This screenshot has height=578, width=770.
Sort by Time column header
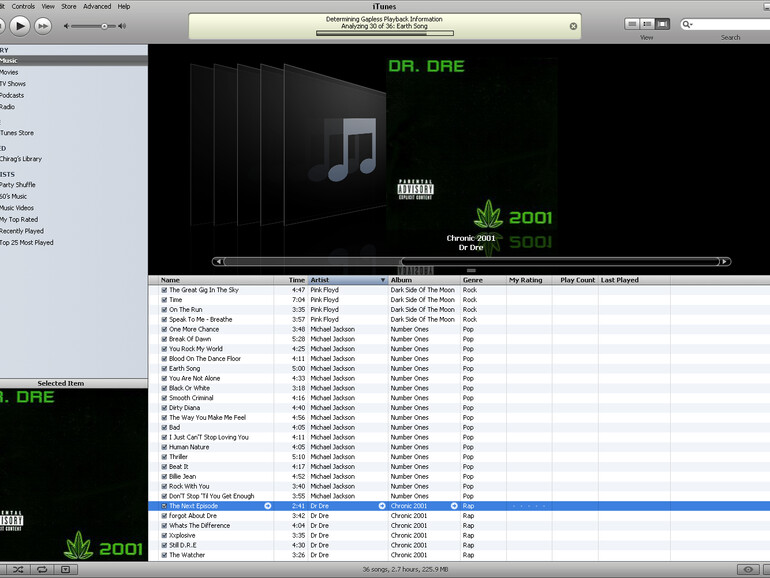coord(291,280)
